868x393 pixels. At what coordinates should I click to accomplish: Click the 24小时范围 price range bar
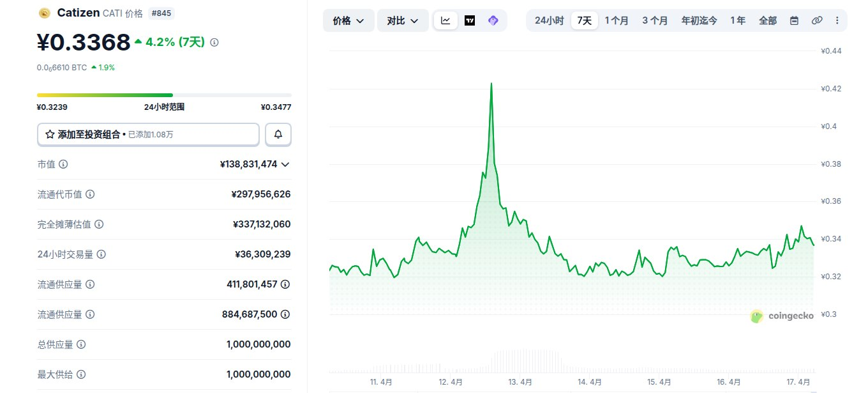[x=164, y=95]
